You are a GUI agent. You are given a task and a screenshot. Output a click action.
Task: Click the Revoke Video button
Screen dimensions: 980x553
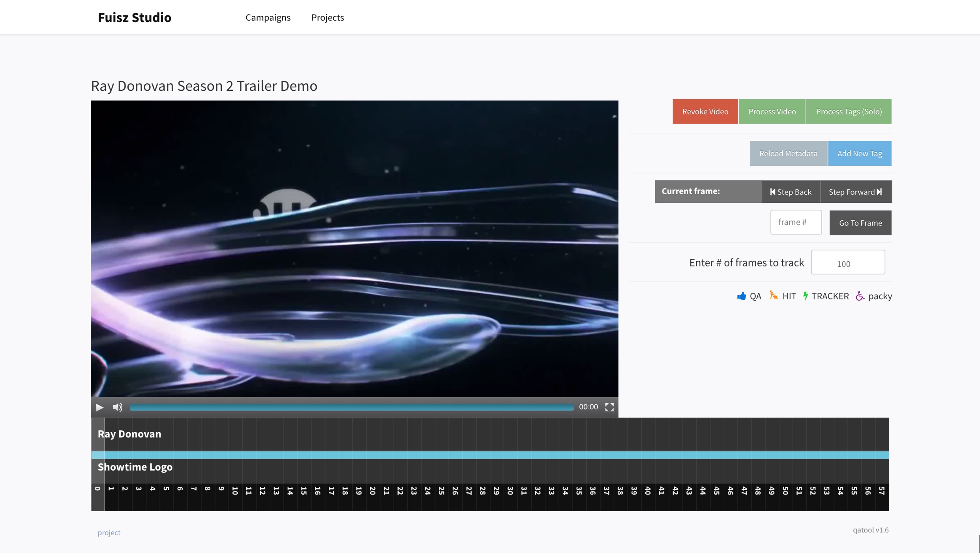click(705, 111)
